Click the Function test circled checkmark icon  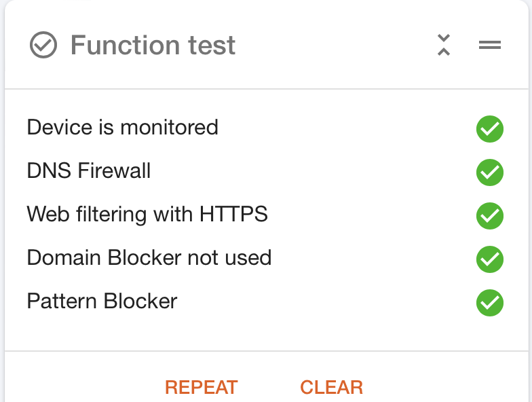[x=43, y=45]
